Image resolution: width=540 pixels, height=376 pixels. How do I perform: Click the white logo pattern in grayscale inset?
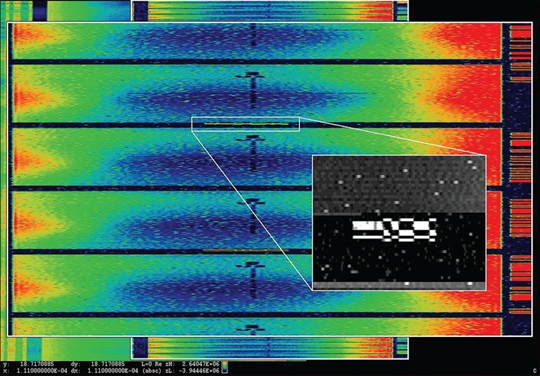395,230
